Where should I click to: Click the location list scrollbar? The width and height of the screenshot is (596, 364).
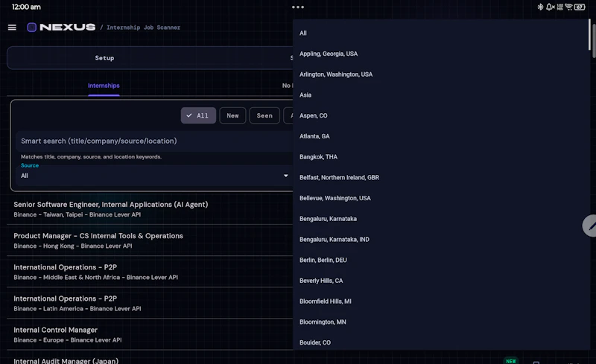click(x=589, y=35)
